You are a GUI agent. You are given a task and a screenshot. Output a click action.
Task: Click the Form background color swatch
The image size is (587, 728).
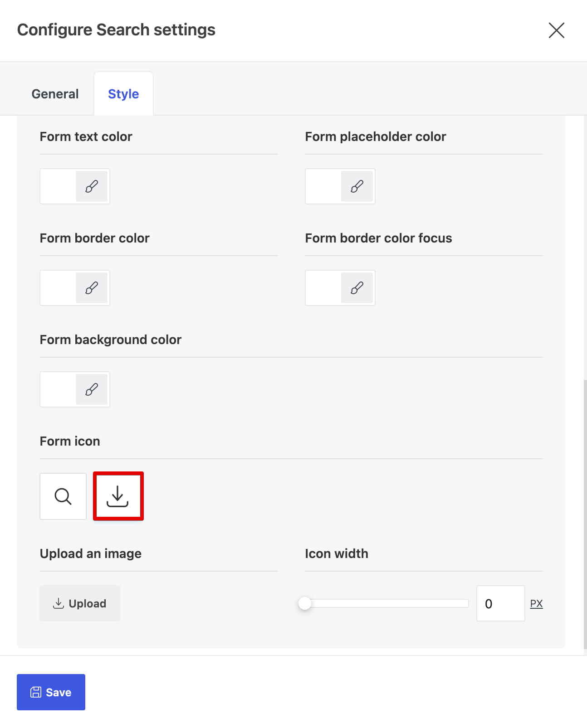(x=58, y=389)
